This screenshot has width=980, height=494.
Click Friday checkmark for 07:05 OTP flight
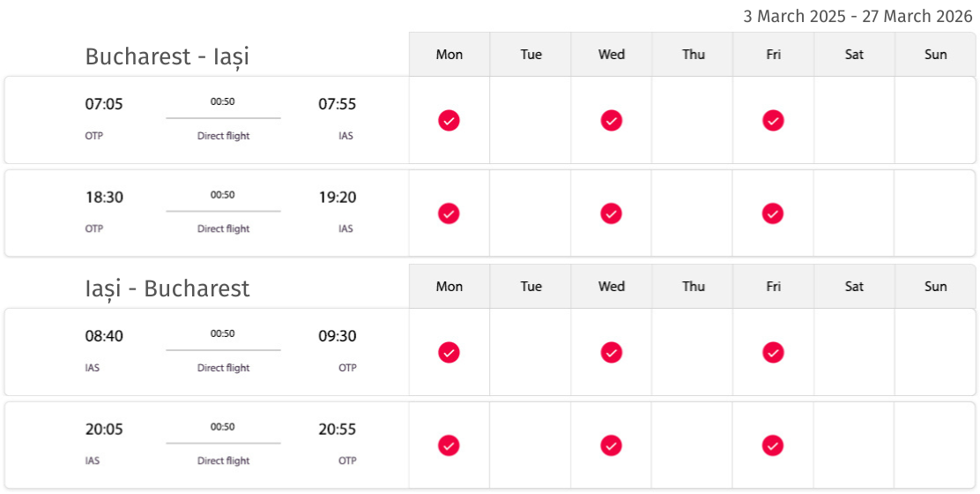coord(773,120)
